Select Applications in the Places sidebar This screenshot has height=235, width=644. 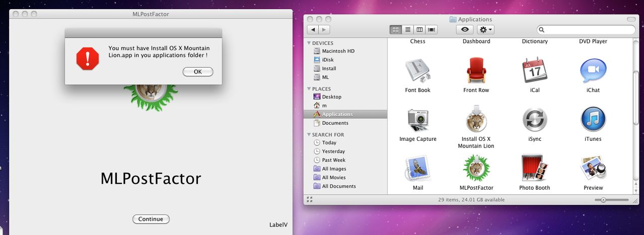point(345,114)
